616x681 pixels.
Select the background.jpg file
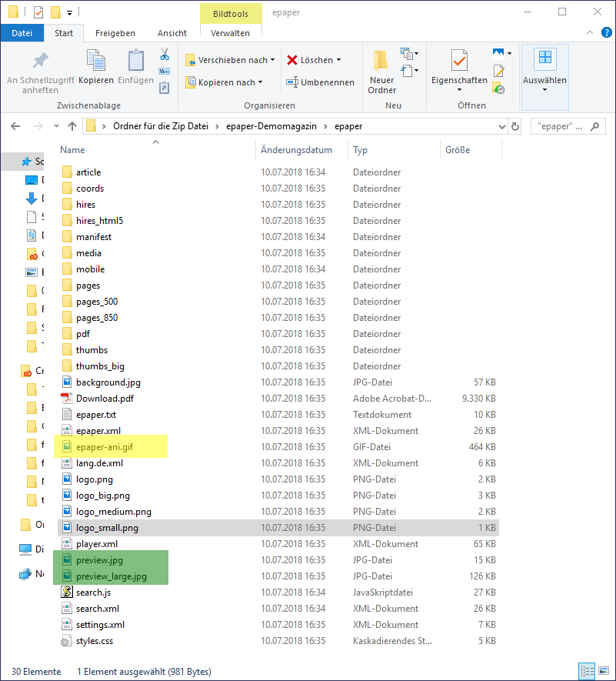(108, 382)
